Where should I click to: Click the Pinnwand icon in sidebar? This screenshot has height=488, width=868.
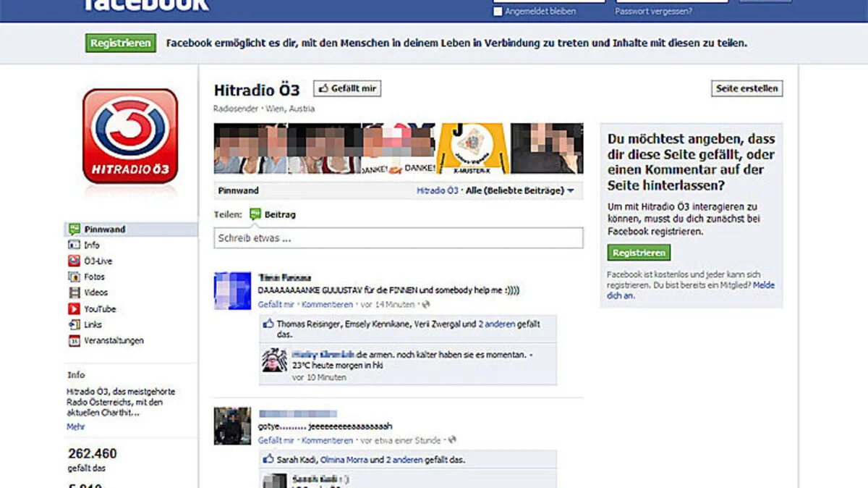pos(74,230)
